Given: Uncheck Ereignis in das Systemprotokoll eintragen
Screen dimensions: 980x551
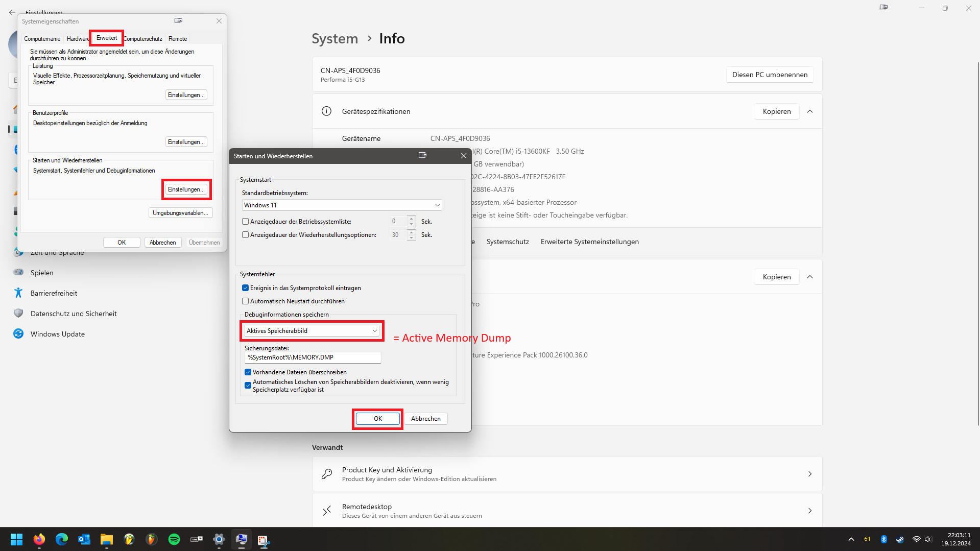Looking at the screenshot, I should (x=246, y=288).
